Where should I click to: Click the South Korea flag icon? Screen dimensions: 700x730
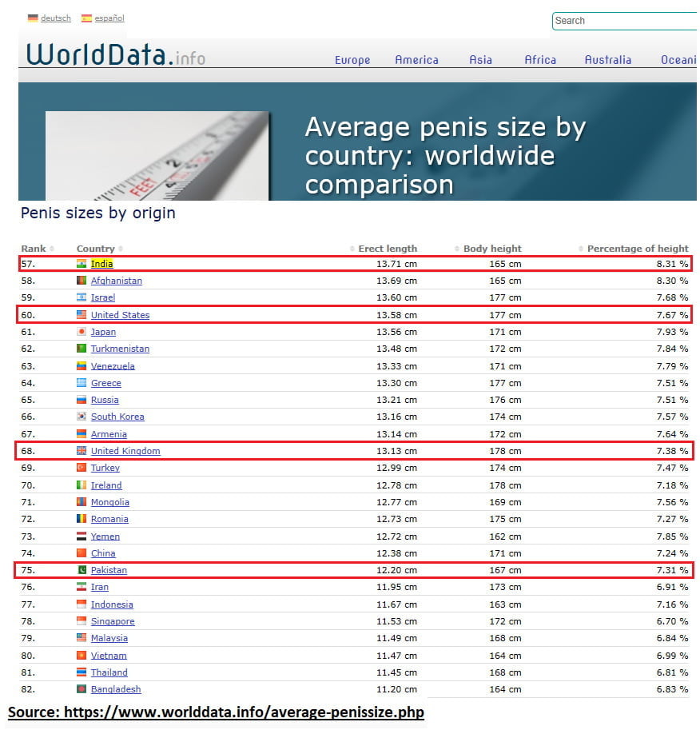82,417
